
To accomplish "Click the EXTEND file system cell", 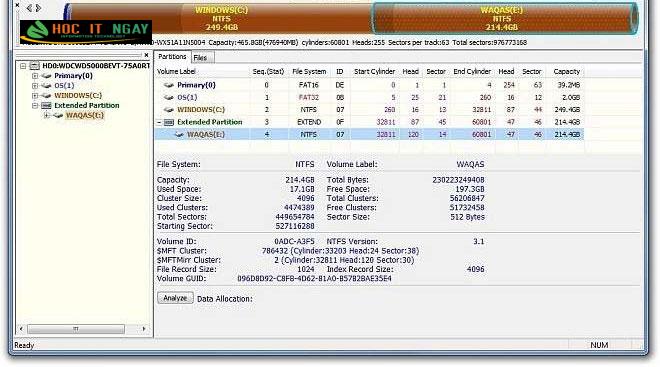I will pyautogui.click(x=309, y=122).
